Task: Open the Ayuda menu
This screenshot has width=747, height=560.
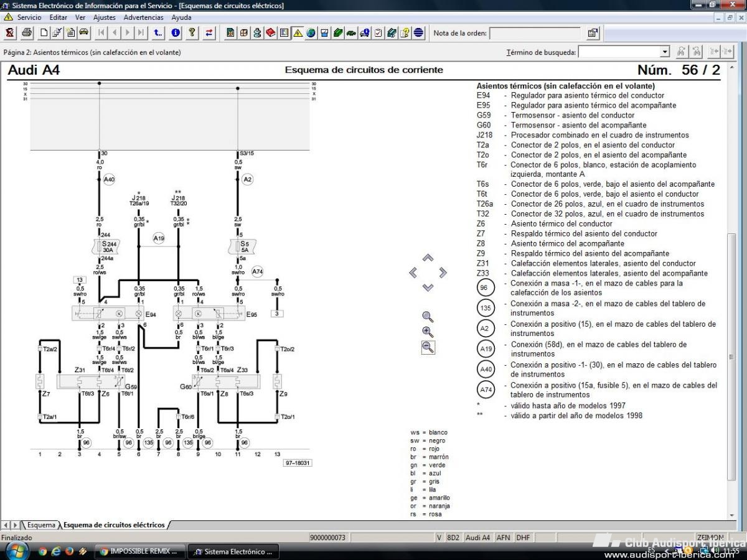Action: 182,17
